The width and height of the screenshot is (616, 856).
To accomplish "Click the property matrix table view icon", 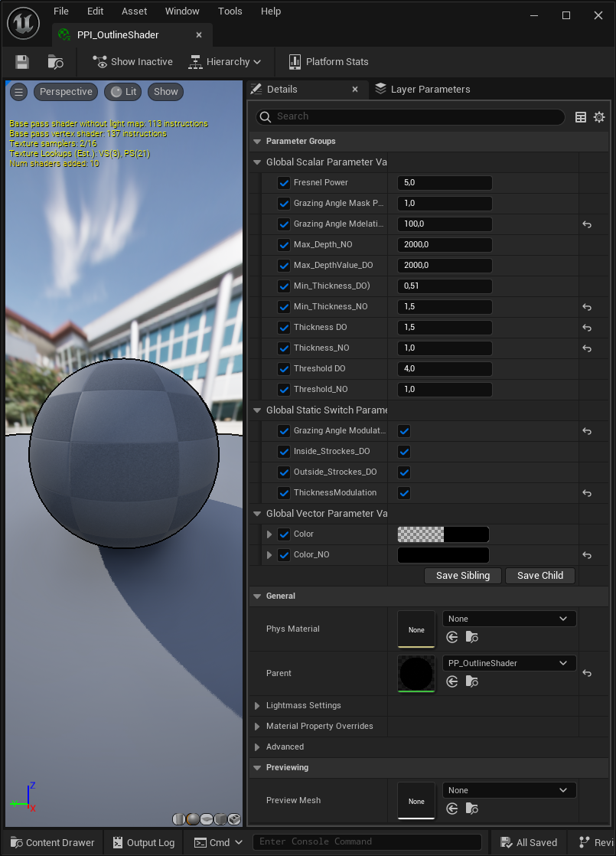I will pos(581,117).
